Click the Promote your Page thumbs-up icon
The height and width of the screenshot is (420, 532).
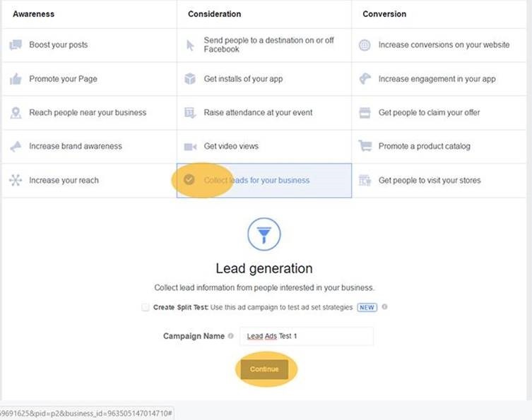(16, 79)
